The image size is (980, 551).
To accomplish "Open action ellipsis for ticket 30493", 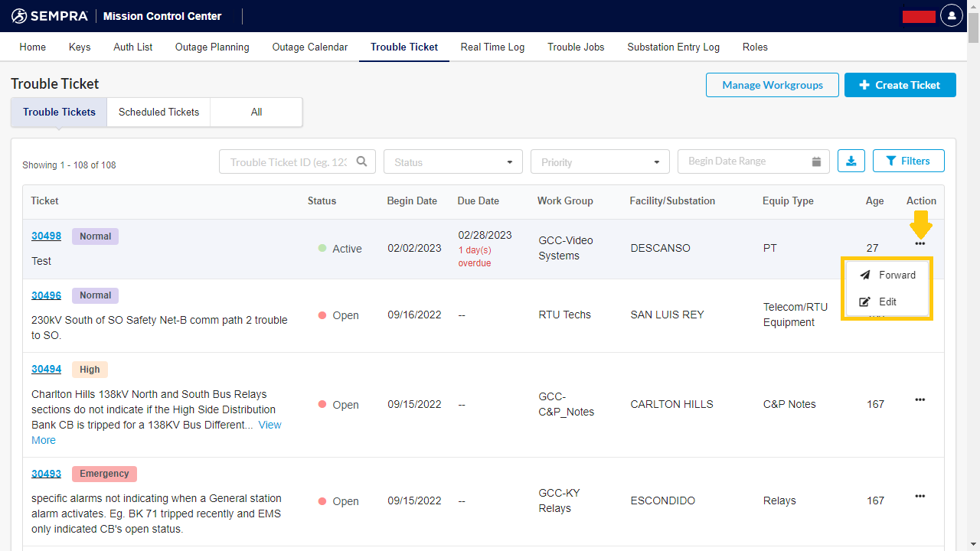I will [x=920, y=497].
